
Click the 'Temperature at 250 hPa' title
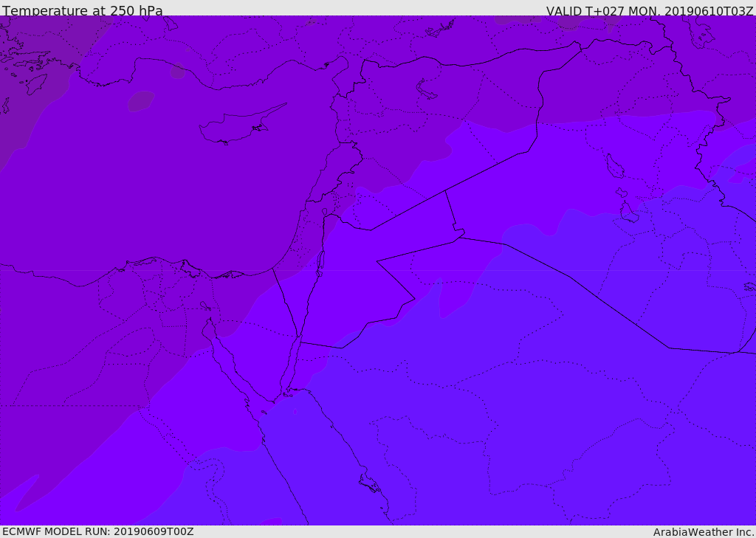pyautogui.click(x=83, y=10)
